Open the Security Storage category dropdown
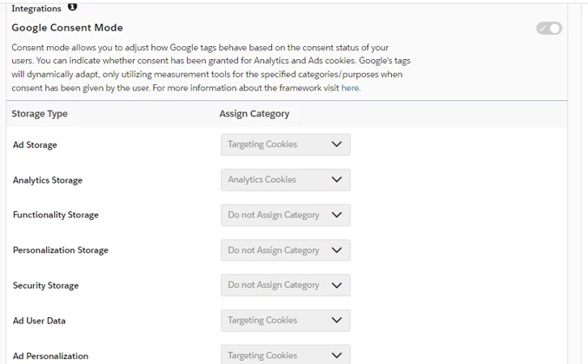 pyautogui.click(x=285, y=285)
